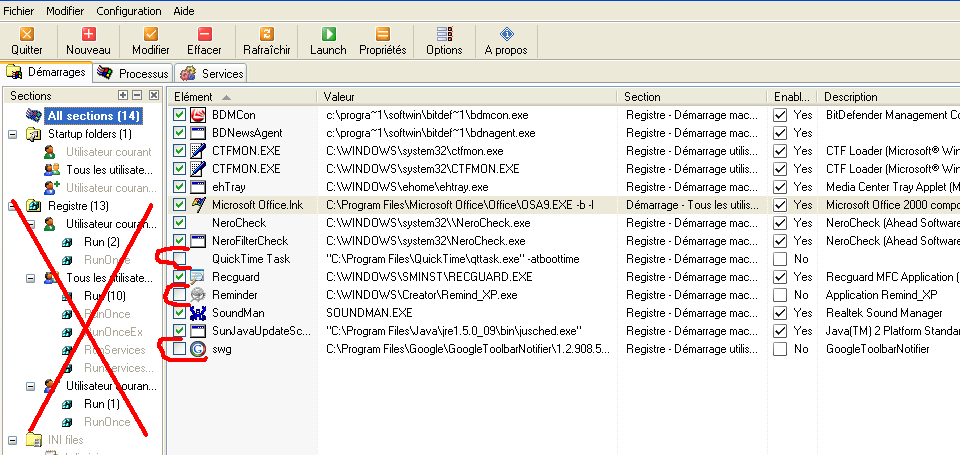Image resolution: width=960 pixels, height=455 pixels.
Task: Click the collapse-all minus icon in Sections header
Action: 137,95
